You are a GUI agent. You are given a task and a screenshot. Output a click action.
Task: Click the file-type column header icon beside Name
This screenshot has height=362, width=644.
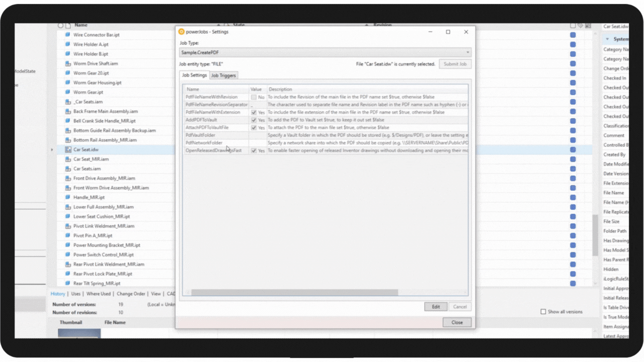[68, 25]
